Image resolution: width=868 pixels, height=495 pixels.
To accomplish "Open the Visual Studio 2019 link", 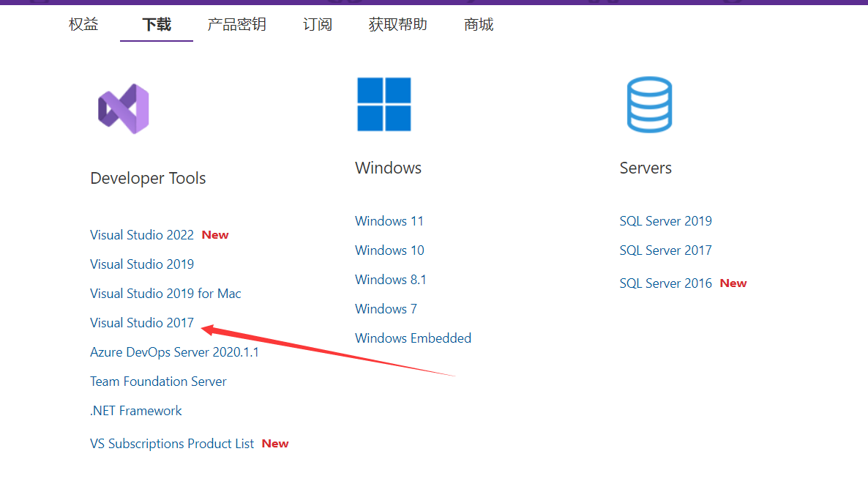I will pos(142,264).
